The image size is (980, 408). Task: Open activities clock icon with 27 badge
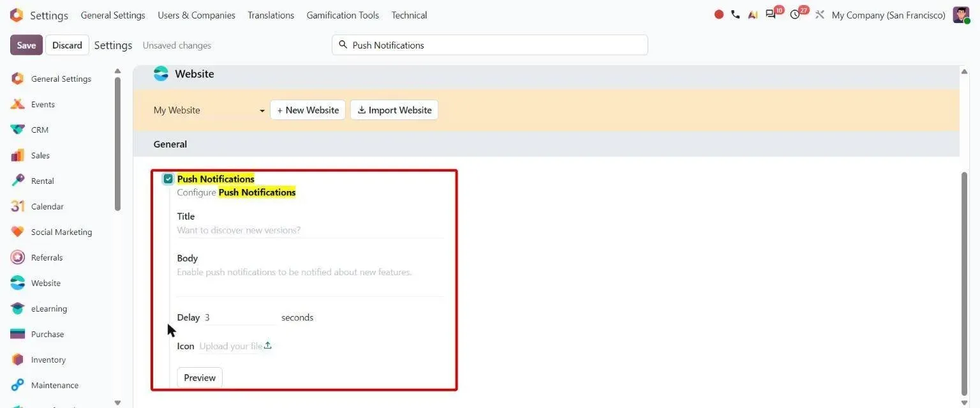tap(795, 15)
